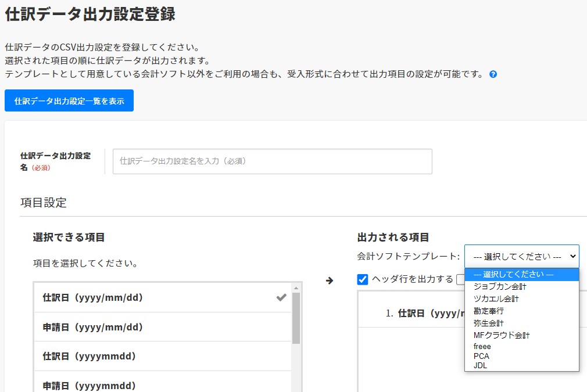Click the blue help question mark icon
587x392 pixels.
pos(493,74)
